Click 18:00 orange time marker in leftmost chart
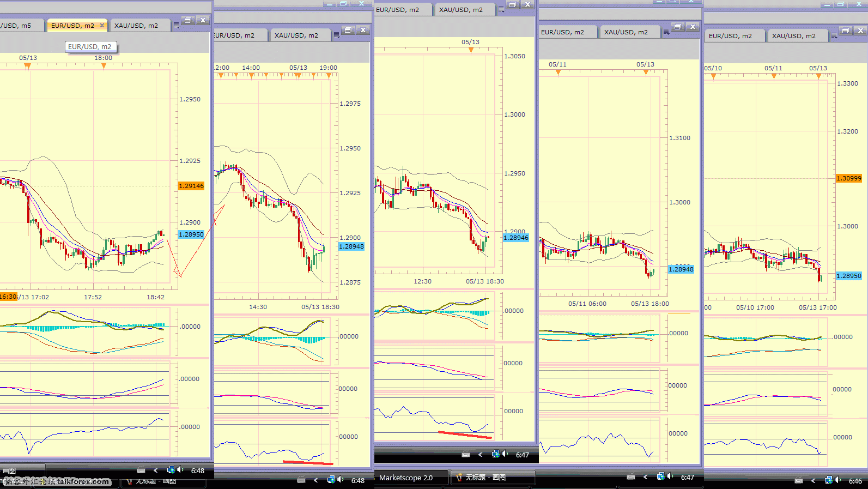This screenshot has width=868, height=489. tap(104, 65)
